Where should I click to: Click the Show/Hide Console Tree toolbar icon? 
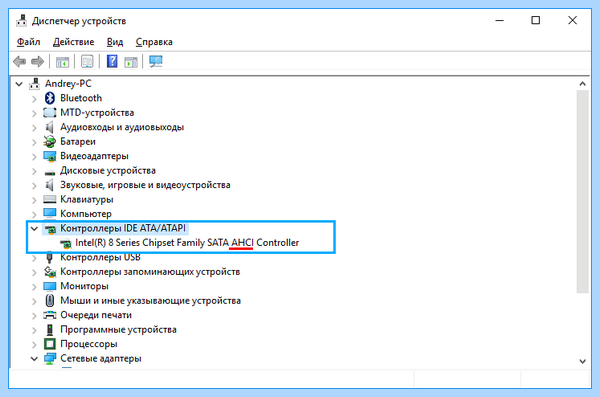pos(62,62)
